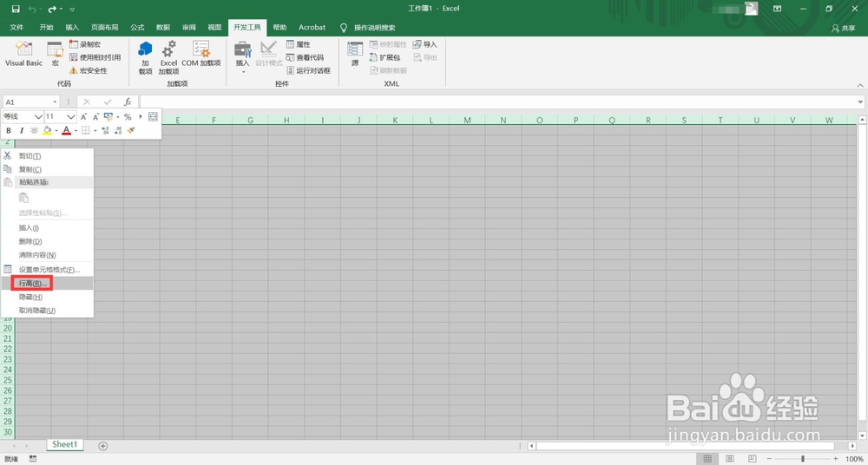Image resolution: width=868 pixels, height=465 pixels.
Task: Switch to the Help (帮助) tab
Action: click(279, 27)
